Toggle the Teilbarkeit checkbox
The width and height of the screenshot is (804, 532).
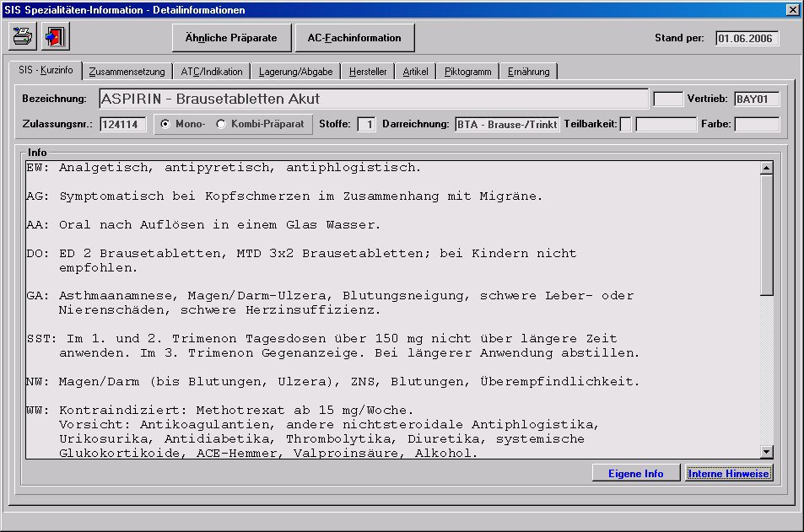coord(625,125)
